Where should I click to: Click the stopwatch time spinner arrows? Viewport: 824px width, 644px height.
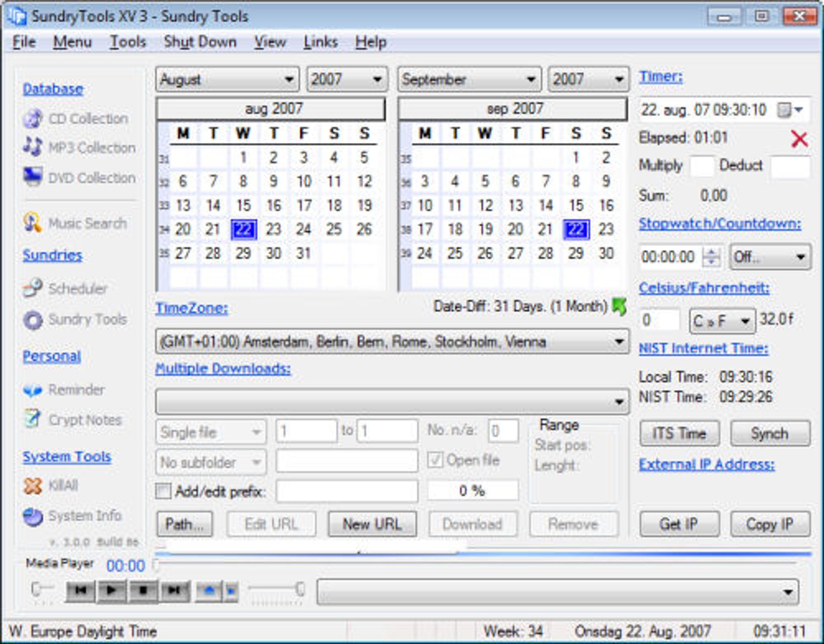click(x=712, y=257)
